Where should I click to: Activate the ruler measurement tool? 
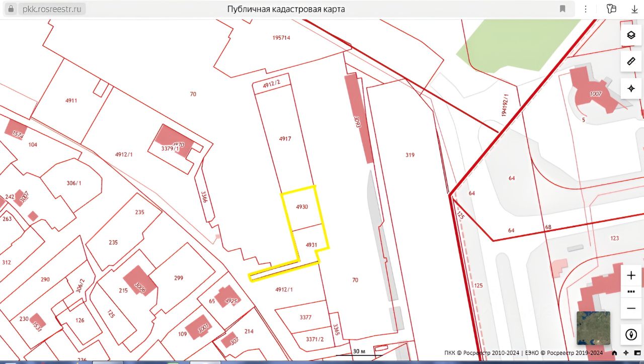coord(631,61)
